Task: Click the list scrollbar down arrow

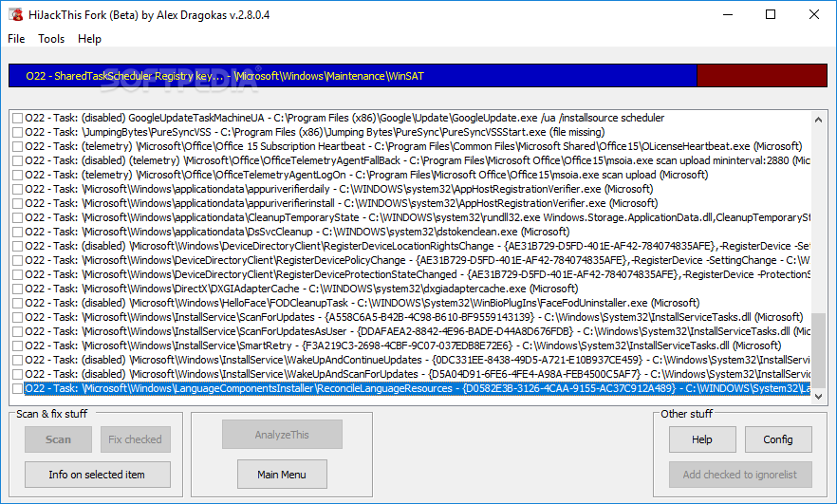Action: pos(818,396)
